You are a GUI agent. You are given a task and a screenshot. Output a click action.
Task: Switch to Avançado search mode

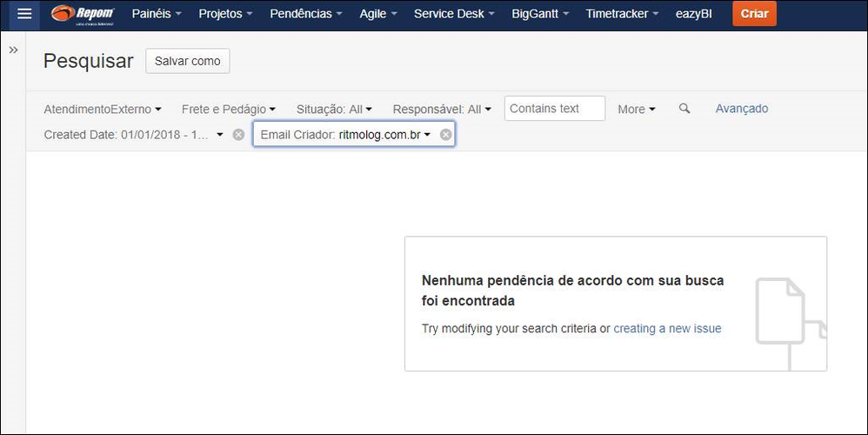pos(742,109)
